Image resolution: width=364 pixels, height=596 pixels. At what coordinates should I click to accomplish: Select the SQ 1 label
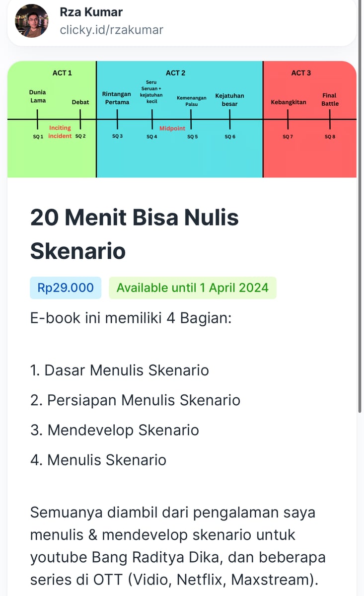[x=37, y=136]
